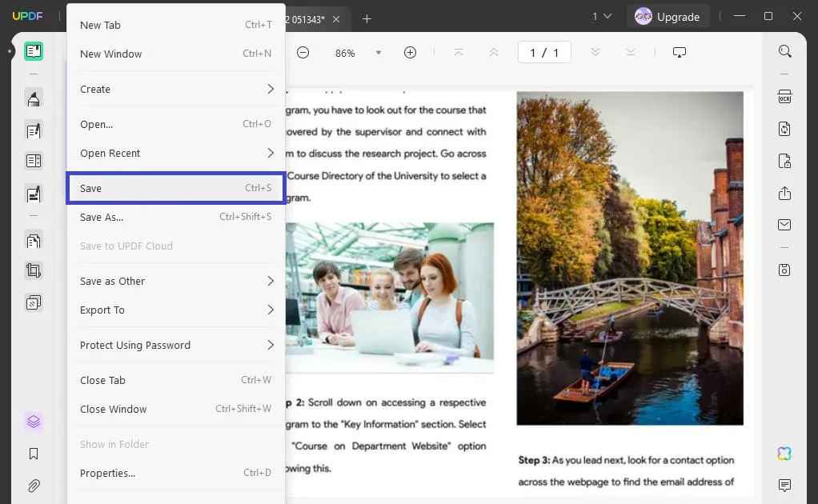Open the comments list panel
The image size is (818, 504).
tap(784, 485)
